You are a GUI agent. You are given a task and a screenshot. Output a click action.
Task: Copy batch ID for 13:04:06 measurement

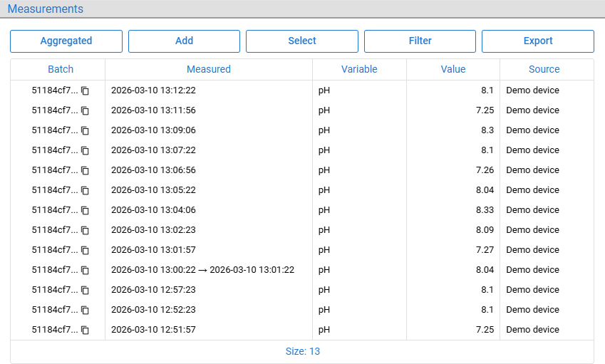coord(85,211)
